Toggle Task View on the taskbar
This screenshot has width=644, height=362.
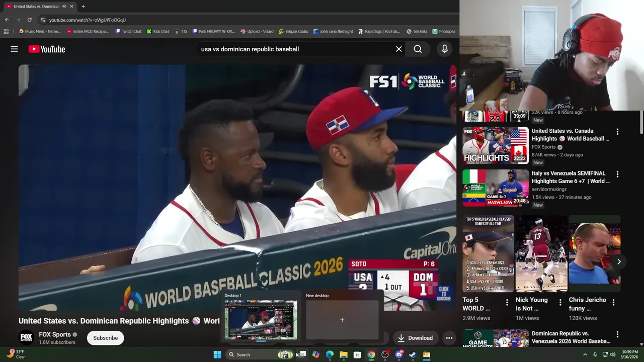[302, 354]
